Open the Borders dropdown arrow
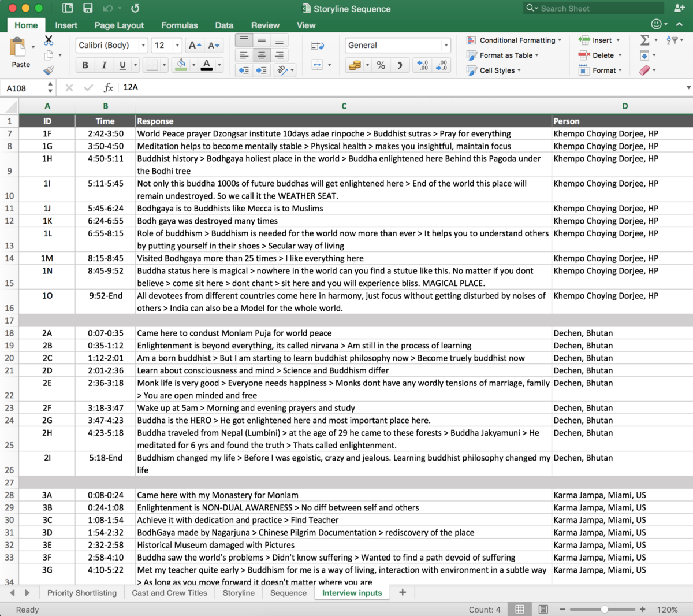This screenshot has height=616, width=693. pos(165,65)
